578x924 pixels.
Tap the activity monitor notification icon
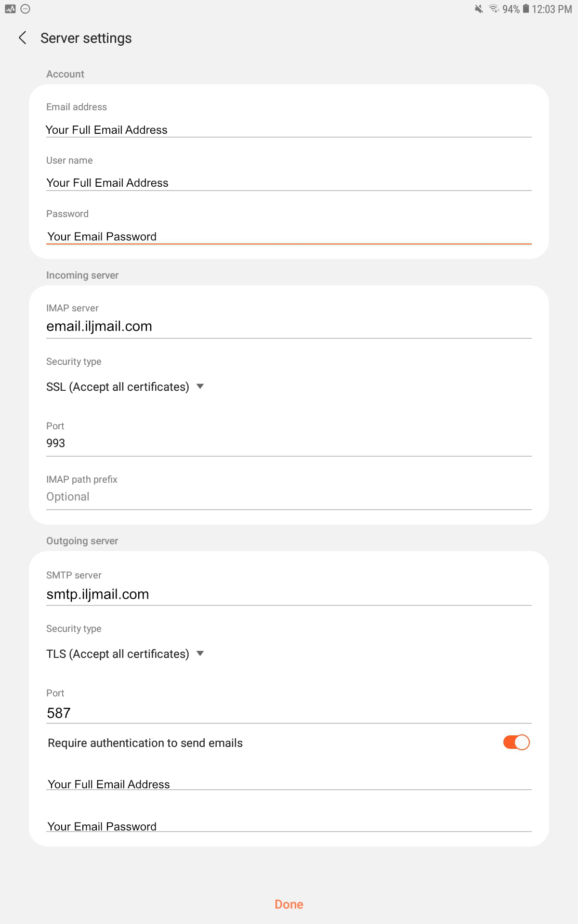pos(10,9)
